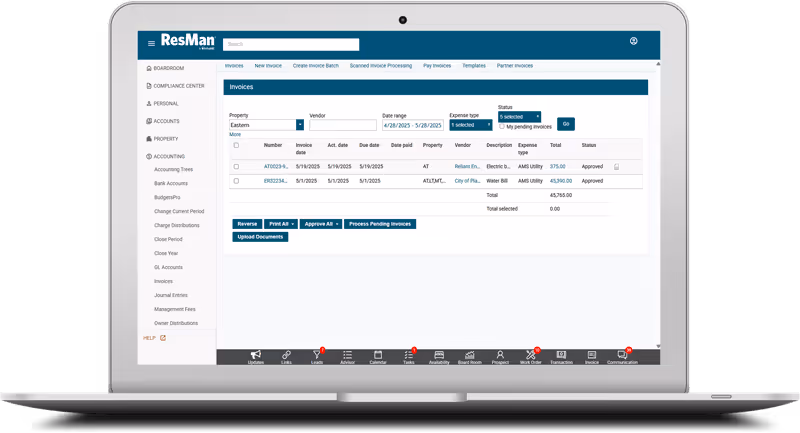800x433 pixels.
Task: Open the hamburger menu beside ResMan logo
Action: (x=151, y=43)
